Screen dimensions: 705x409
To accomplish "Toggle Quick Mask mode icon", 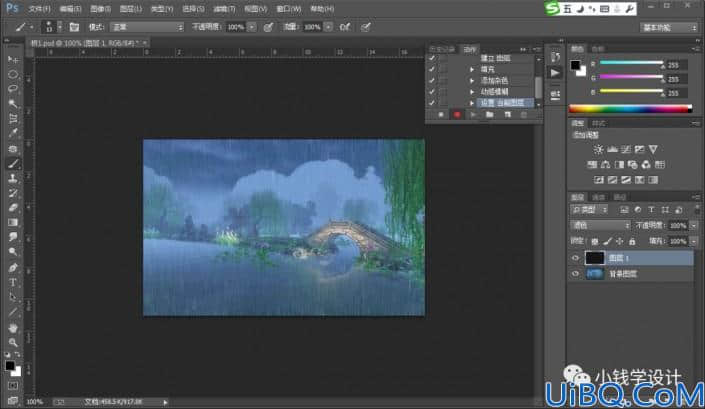I will pyautogui.click(x=13, y=386).
